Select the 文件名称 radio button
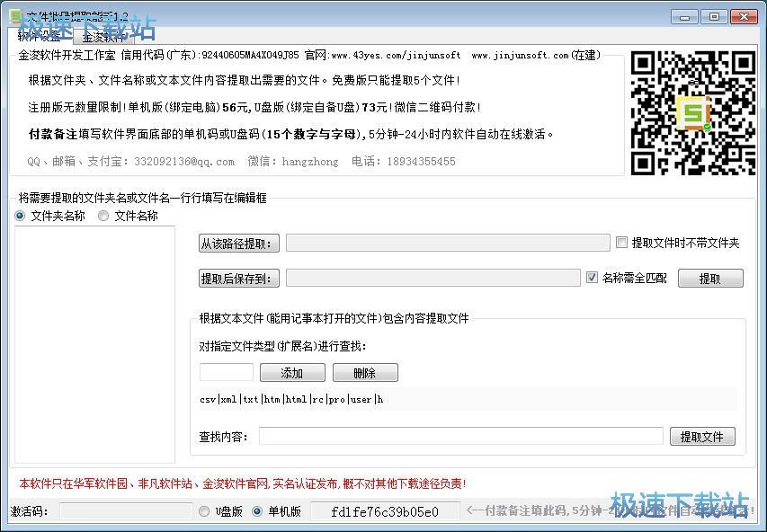The width and height of the screenshot is (767, 532). (129, 216)
